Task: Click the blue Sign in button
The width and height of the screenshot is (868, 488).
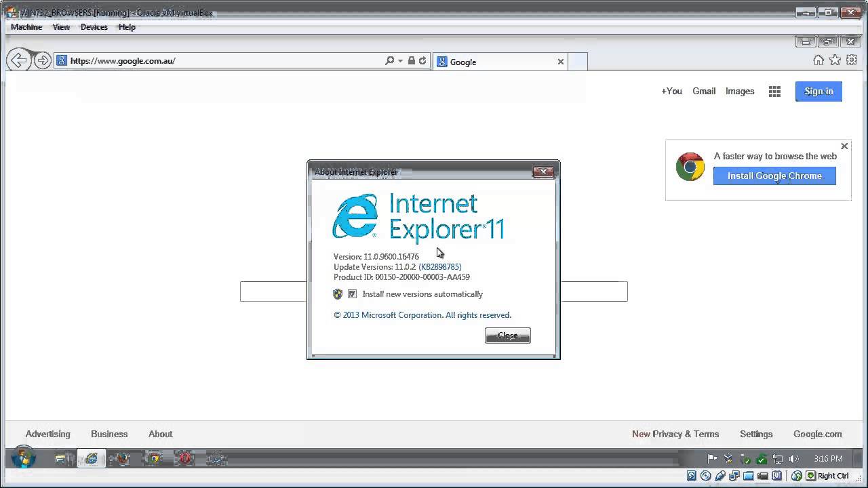Action: tap(818, 91)
